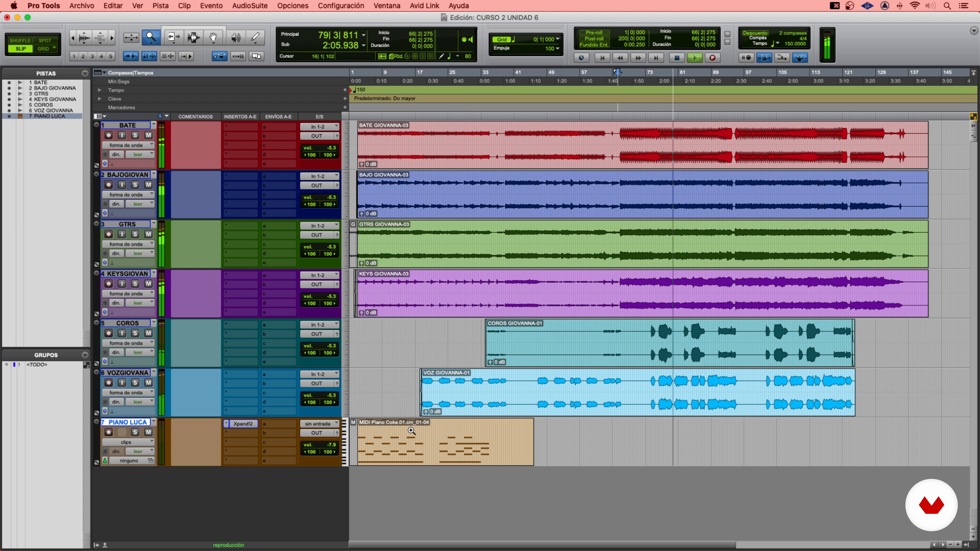This screenshot has height=551, width=980.
Task: Select the Selector waveform tool
Action: pos(194,37)
